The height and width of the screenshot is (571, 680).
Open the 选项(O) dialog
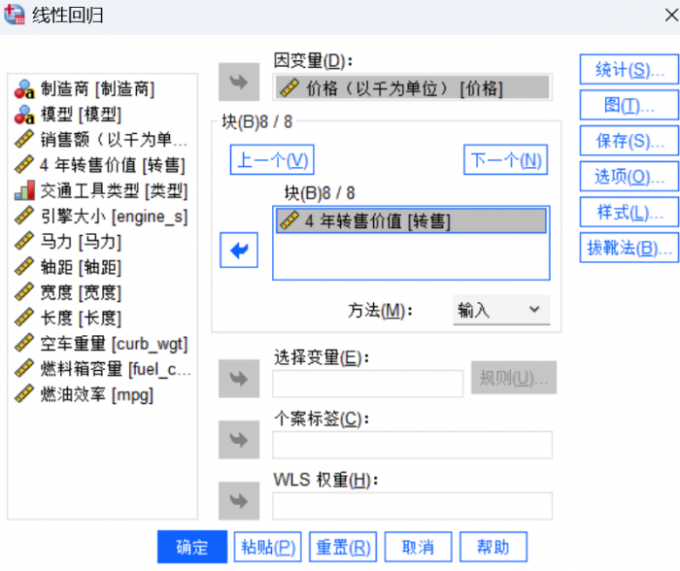(629, 176)
